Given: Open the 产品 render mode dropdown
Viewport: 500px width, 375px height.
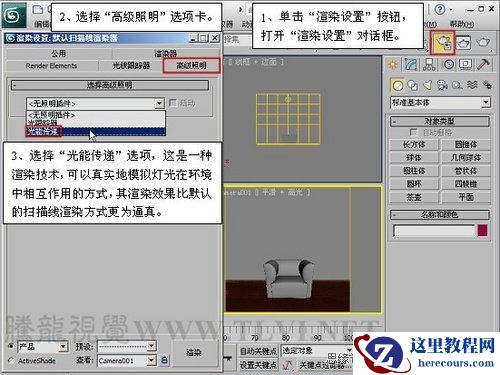Looking at the screenshot, I should [43, 347].
